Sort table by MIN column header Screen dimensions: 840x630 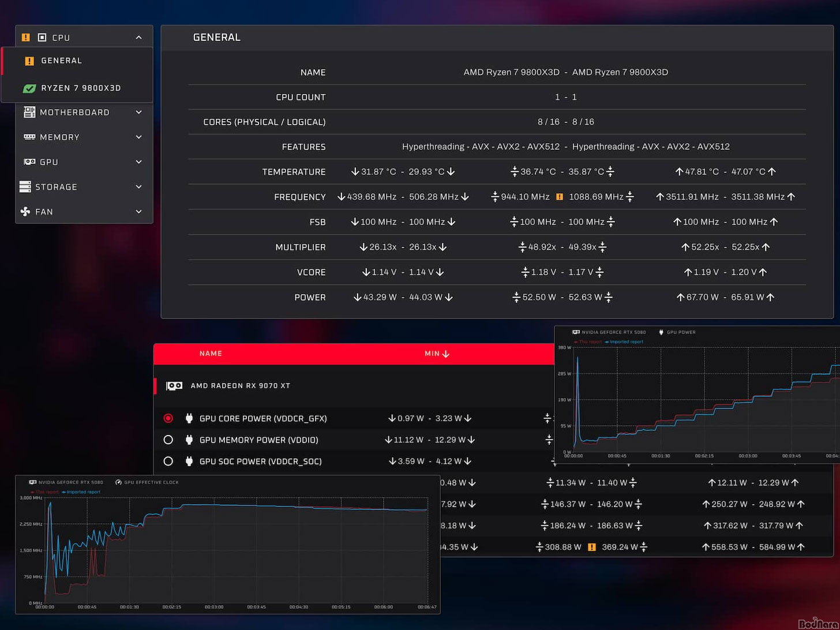point(436,354)
